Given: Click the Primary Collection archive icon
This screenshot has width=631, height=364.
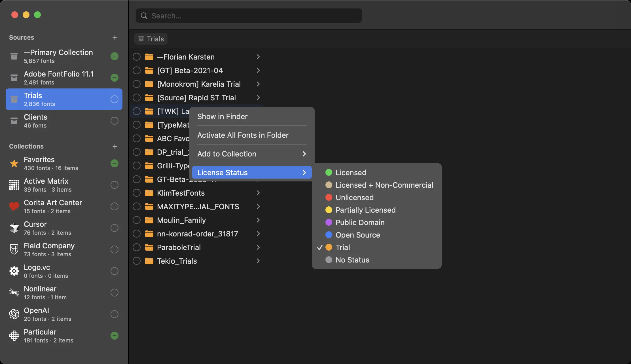Looking at the screenshot, I should [14, 56].
